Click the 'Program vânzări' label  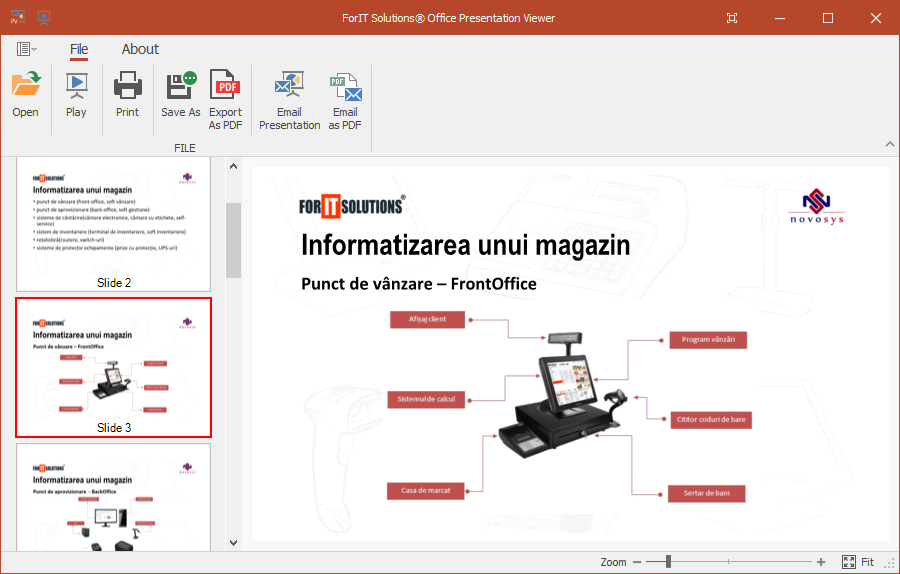click(x=708, y=340)
